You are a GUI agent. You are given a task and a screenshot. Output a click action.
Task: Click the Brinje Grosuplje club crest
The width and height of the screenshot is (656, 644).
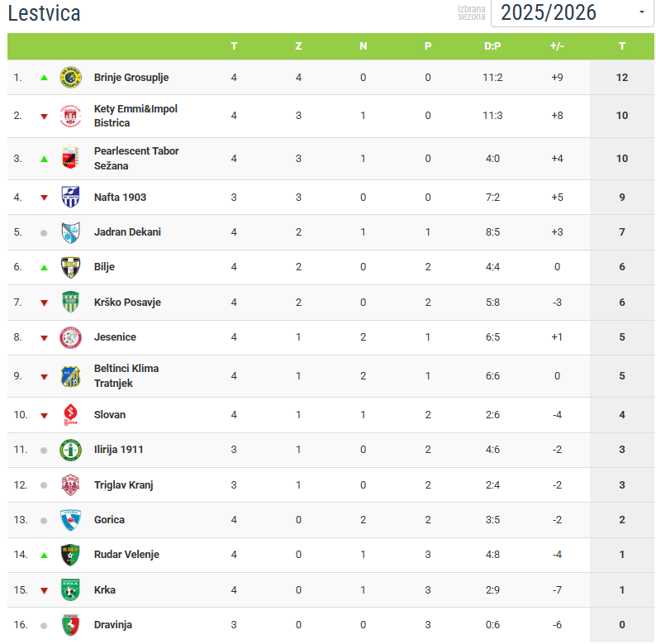pyautogui.click(x=71, y=78)
